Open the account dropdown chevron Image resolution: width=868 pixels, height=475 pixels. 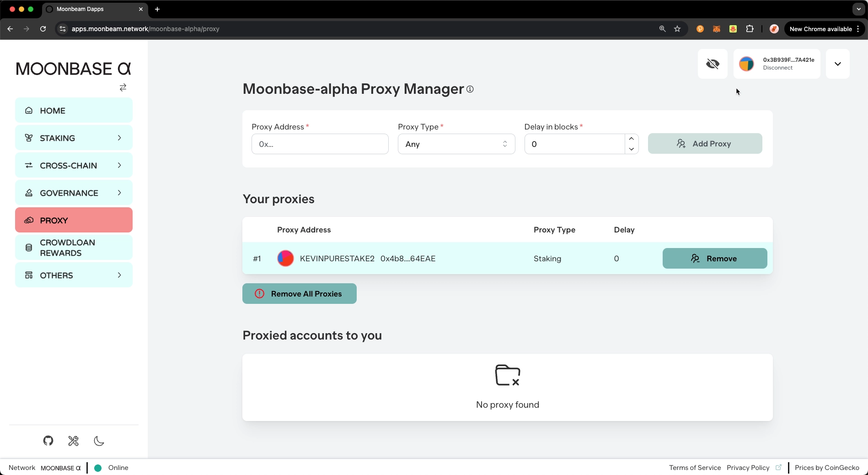coord(837,64)
